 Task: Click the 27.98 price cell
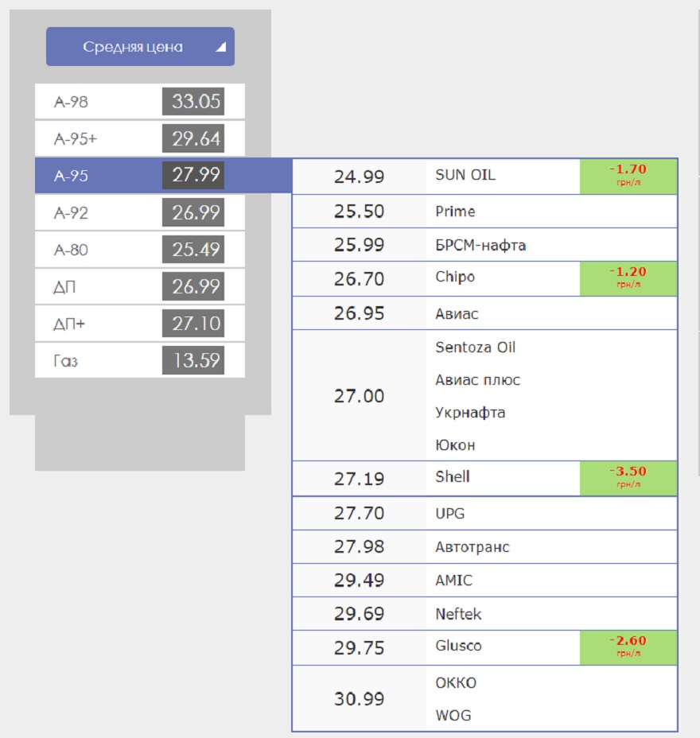point(360,546)
